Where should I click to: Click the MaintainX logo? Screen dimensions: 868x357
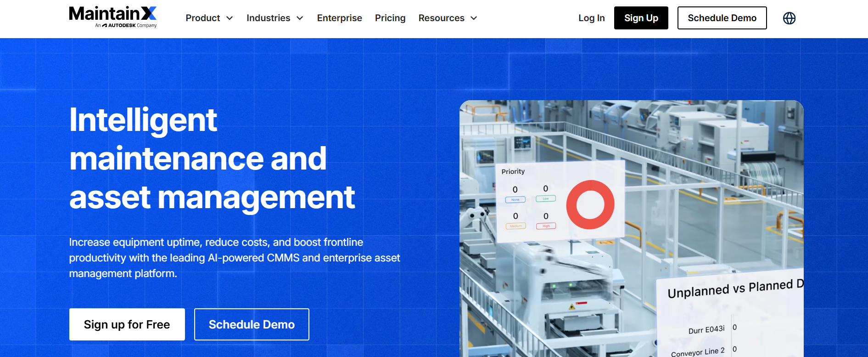coord(113,17)
